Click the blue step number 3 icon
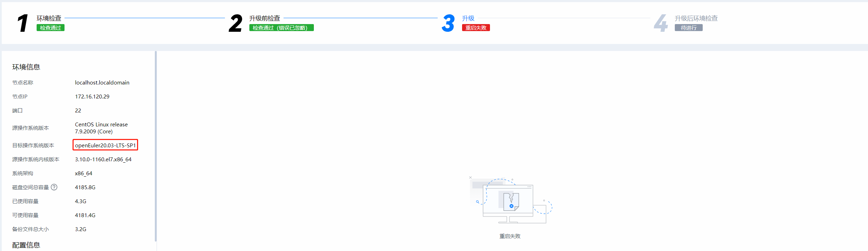 tap(448, 23)
